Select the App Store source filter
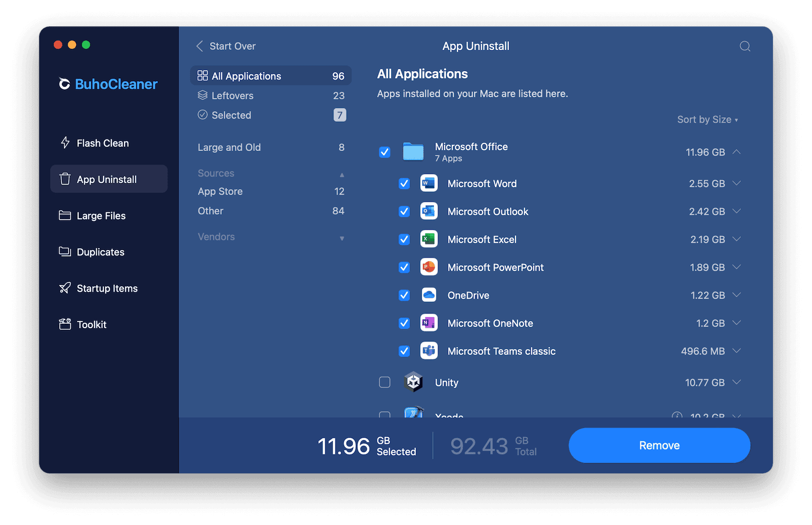 tap(271, 191)
